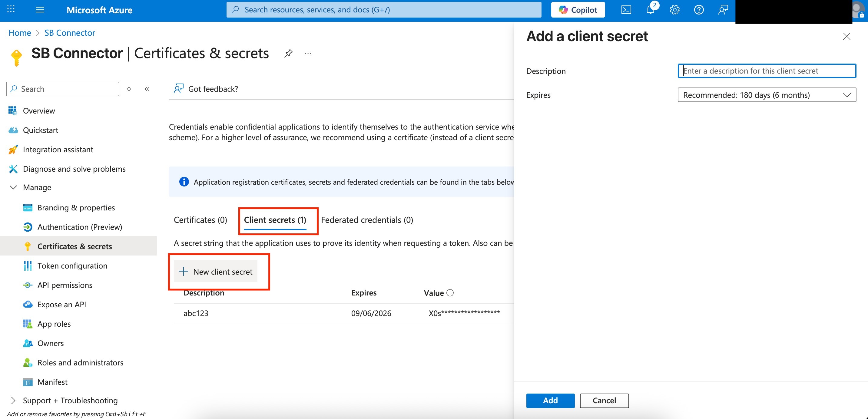Click the Add button
Viewport: 868px width, 419px height.
tap(550, 401)
